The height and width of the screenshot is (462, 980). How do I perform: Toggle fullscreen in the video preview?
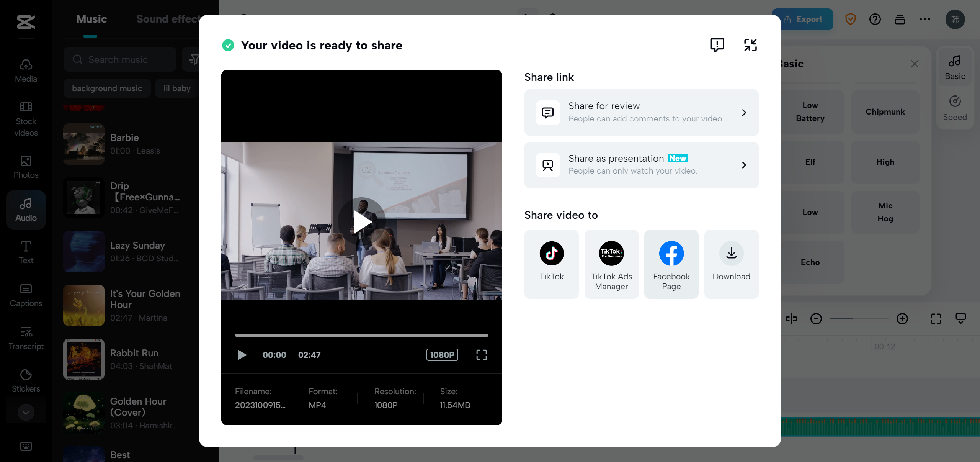[x=481, y=355]
